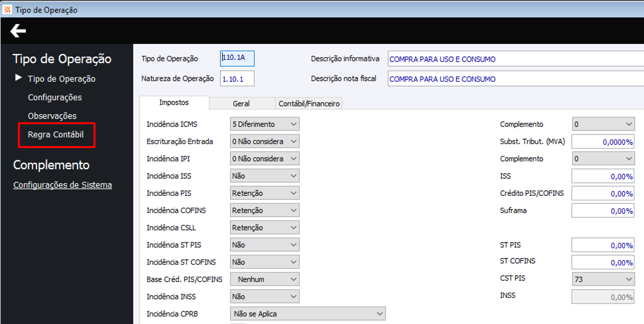
Task: Click the ST COFINS percentage field
Action: coord(603,263)
